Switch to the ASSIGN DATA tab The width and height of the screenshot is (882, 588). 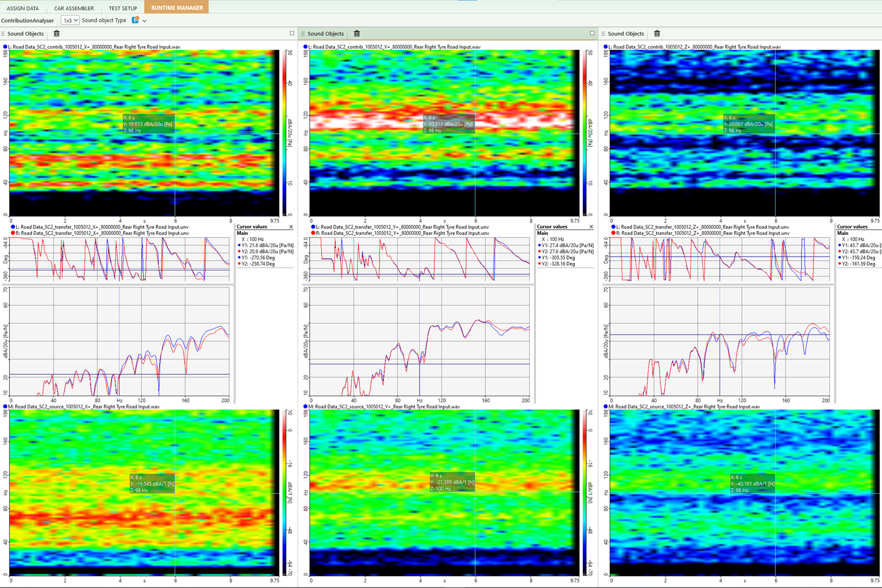23,8
